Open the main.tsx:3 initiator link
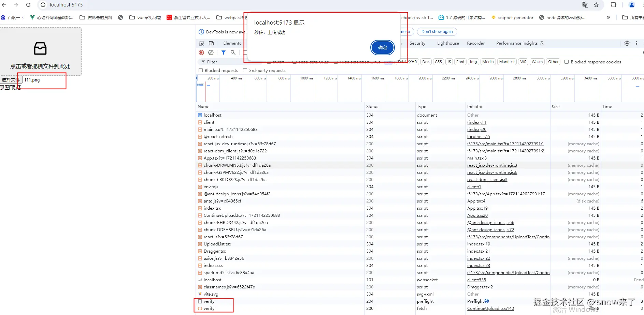The image size is (644, 315). 477,158
